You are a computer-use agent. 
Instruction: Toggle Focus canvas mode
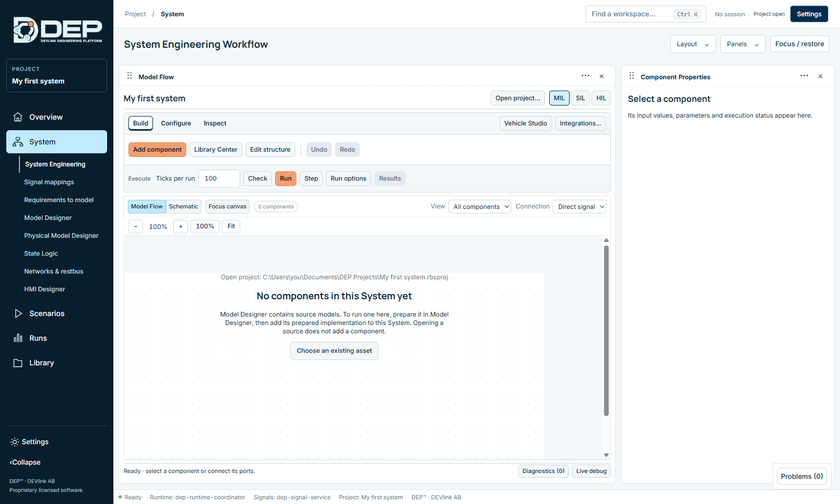pos(227,206)
